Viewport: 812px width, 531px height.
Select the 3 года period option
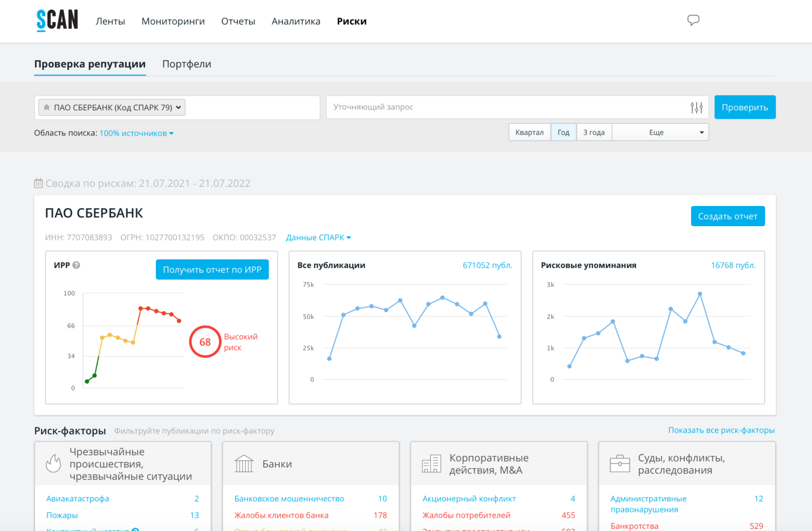(x=594, y=133)
